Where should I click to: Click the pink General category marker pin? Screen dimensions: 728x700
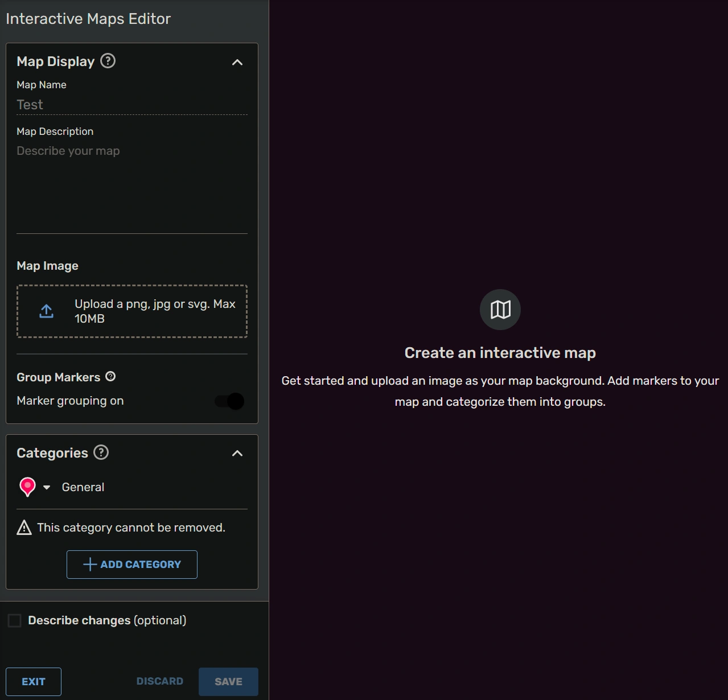pyautogui.click(x=27, y=487)
